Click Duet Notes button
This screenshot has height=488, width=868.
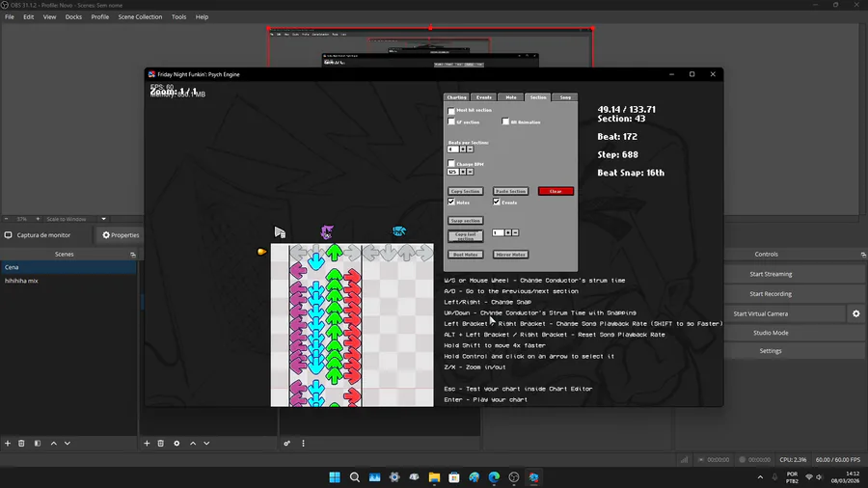point(466,255)
